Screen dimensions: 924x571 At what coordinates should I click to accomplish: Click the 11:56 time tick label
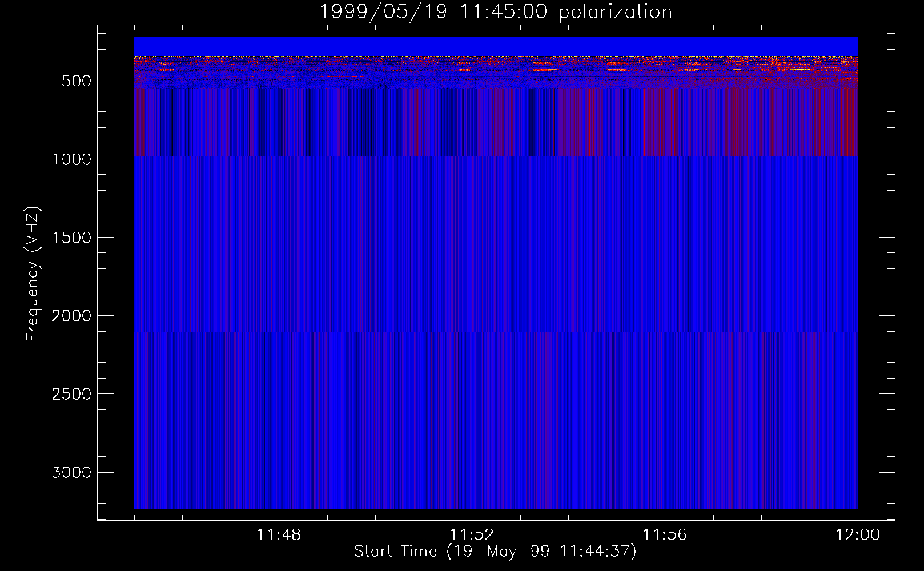coord(665,535)
